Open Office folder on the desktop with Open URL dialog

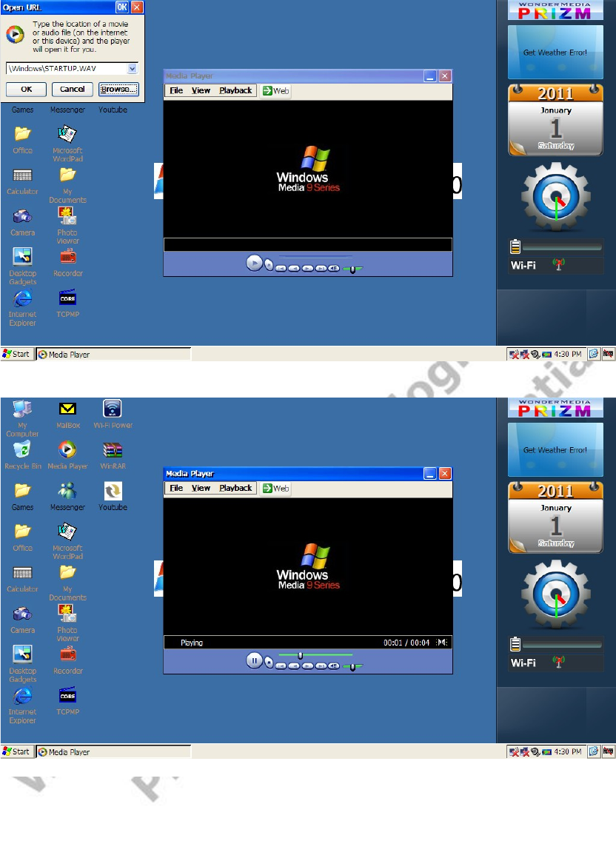pos(22,139)
